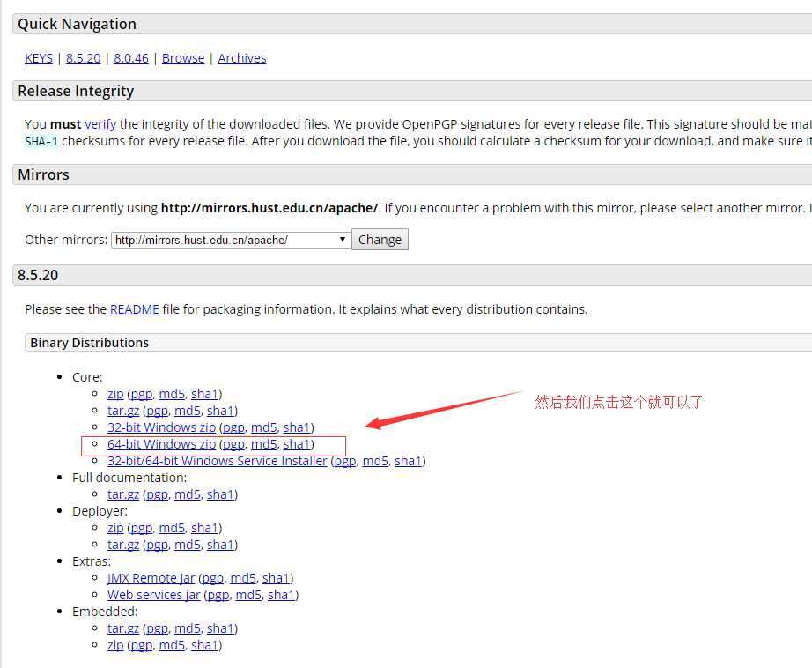This screenshot has height=668, width=812.
Task: Open pgp for Windows Service Installer
Action: [x=345, y=461]
